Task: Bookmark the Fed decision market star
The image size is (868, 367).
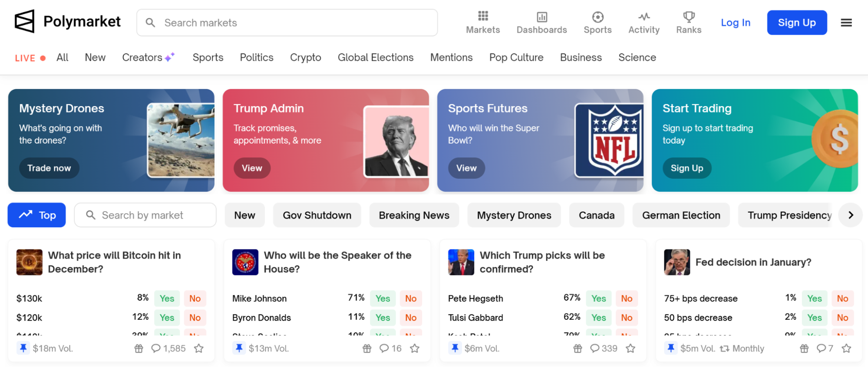Action: [x=846, y=348]
